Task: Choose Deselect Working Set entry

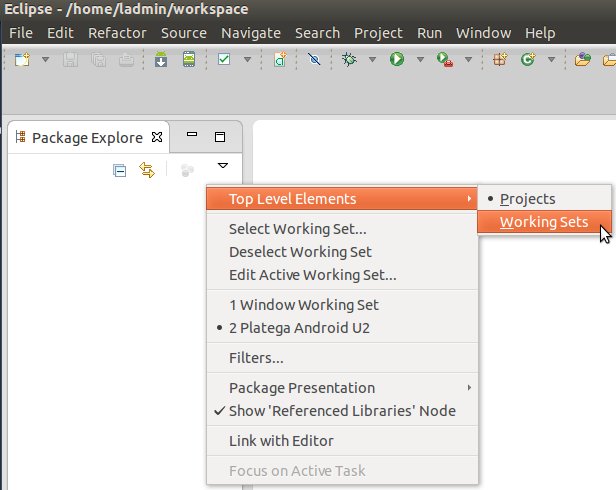Action: point(342,252)
